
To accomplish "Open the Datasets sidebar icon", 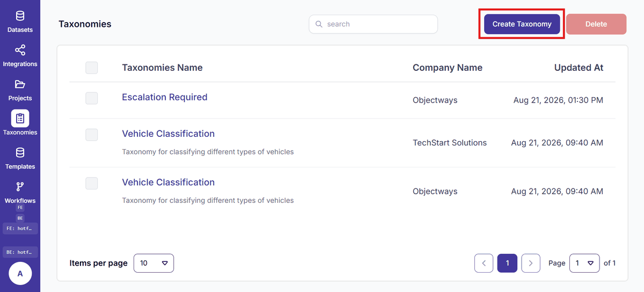I will (20, 16).
